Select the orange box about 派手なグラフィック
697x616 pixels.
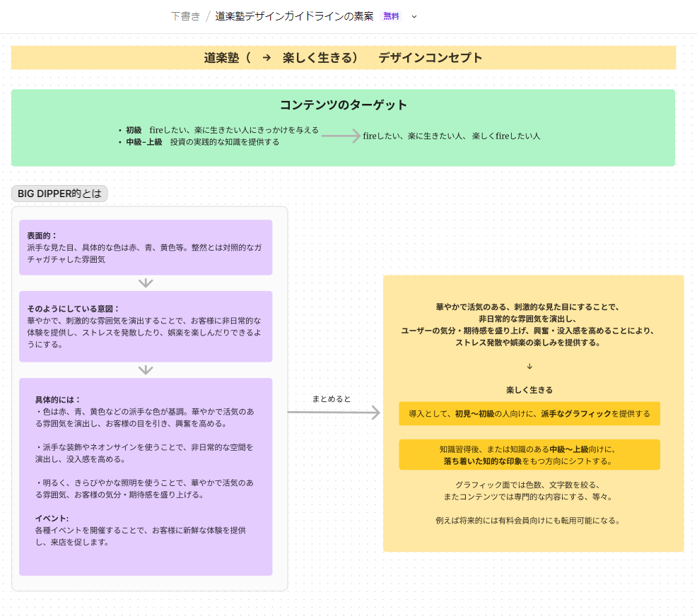tap(529, 413)
